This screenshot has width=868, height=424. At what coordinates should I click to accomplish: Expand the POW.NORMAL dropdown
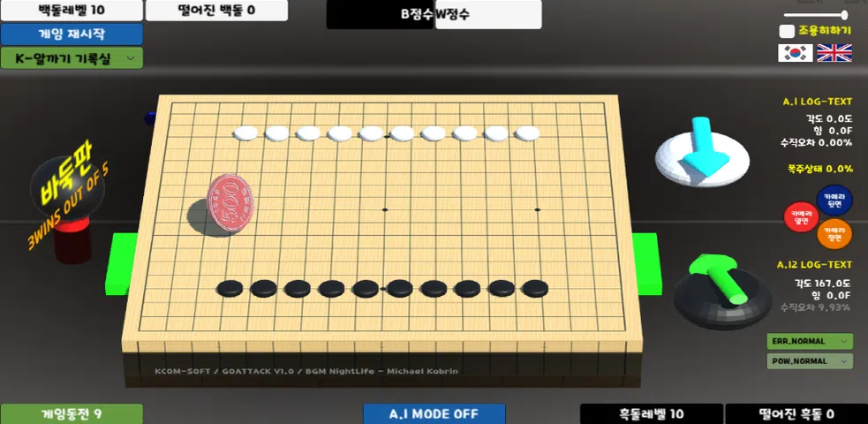810,361
